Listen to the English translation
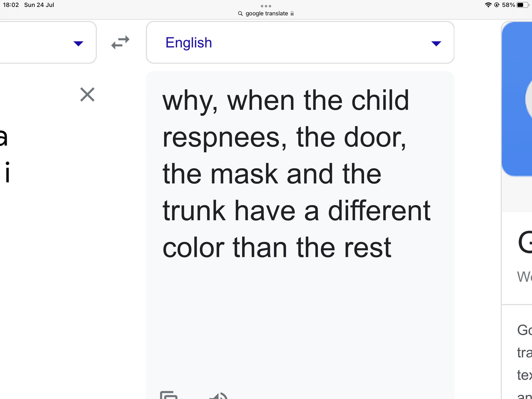 coord(219,395)
